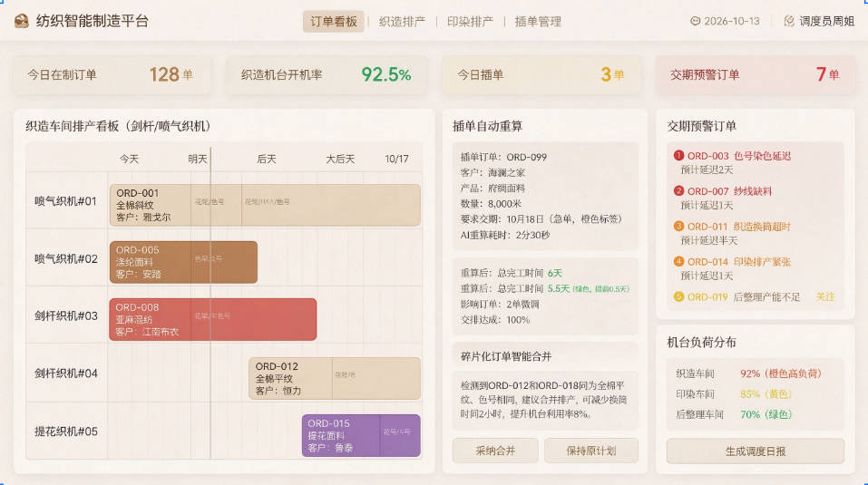Click the ORD-003 色号染色延迟 warning
The image size is (868, 485).
click(x=739, y=156)
